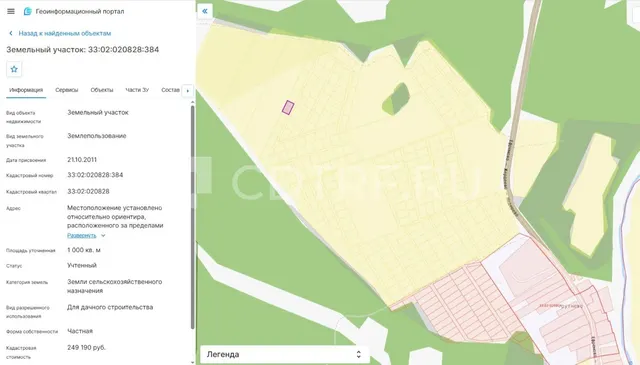Click the chevron next to Развернуть
This screenshot has width=640, height=365.
point(103,236)
